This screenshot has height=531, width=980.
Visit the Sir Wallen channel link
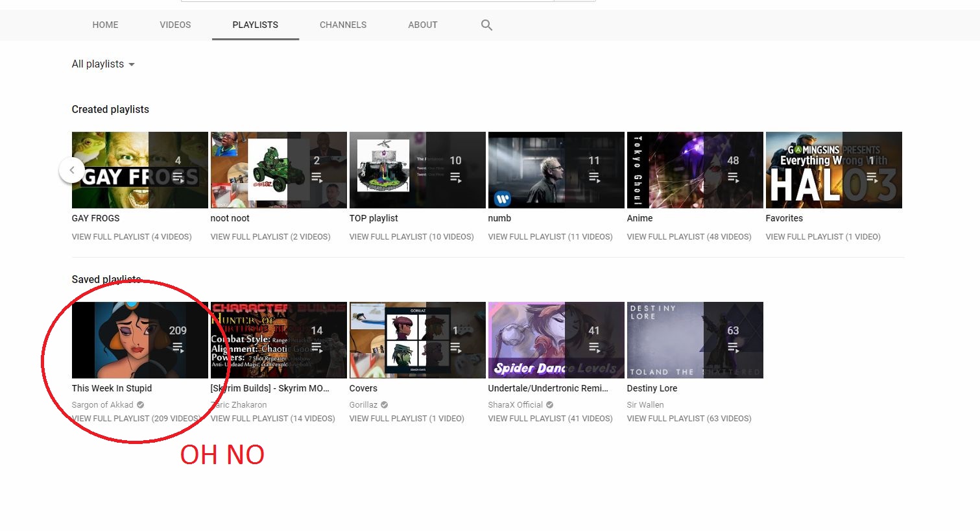click(645, 405)
